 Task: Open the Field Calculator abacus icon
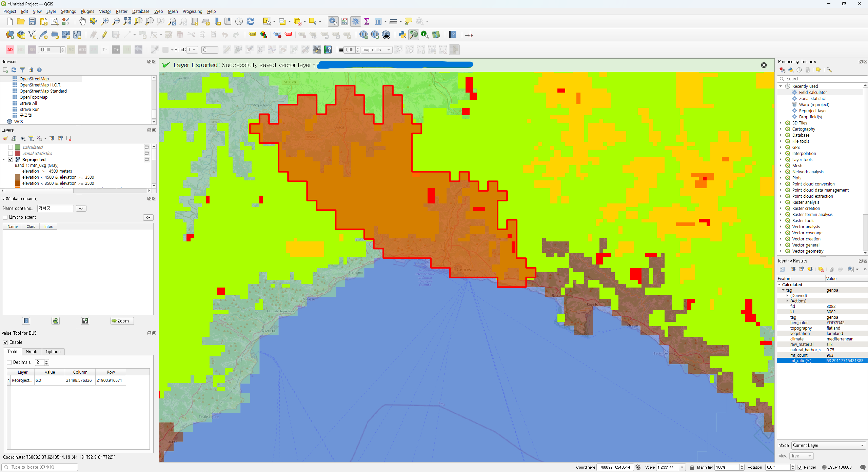(x=344, y=21)
